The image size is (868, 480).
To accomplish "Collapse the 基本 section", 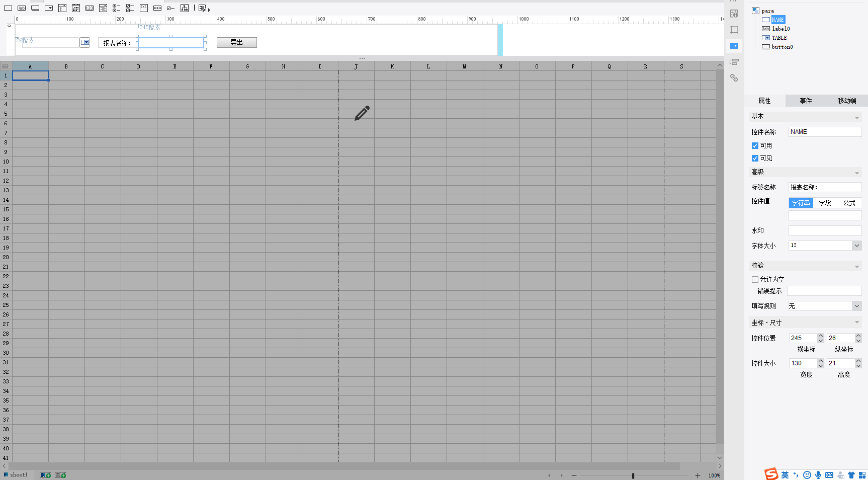I will point(857,118).
